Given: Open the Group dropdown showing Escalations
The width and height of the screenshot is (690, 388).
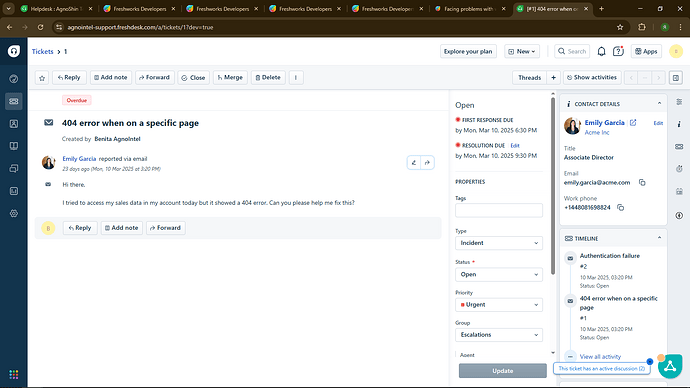Looking at the screenshot, I should 499,335.
